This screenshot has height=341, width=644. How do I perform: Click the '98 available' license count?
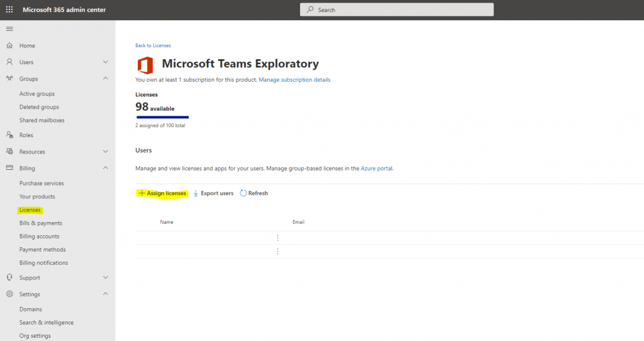pyautogui.click(x=155, y=107)
